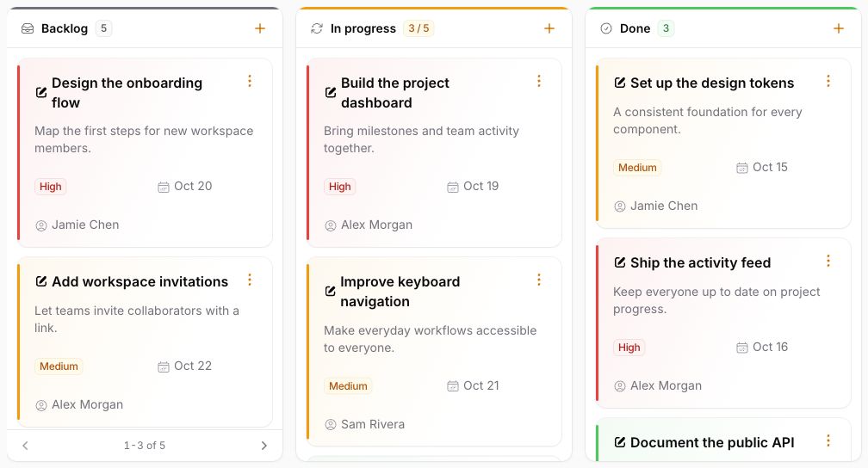Go to previous page of Backlog cards

pyautogui.click(x=25, y=446)
